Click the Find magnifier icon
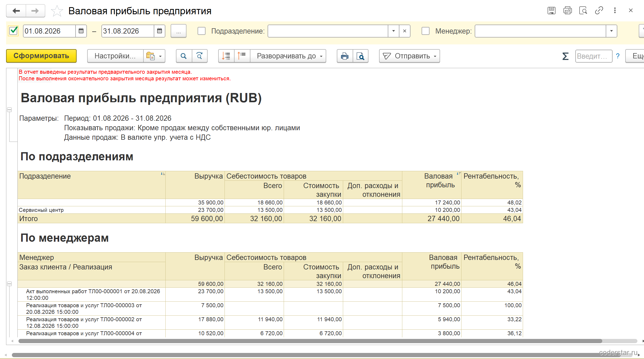 tap(184, 56)
